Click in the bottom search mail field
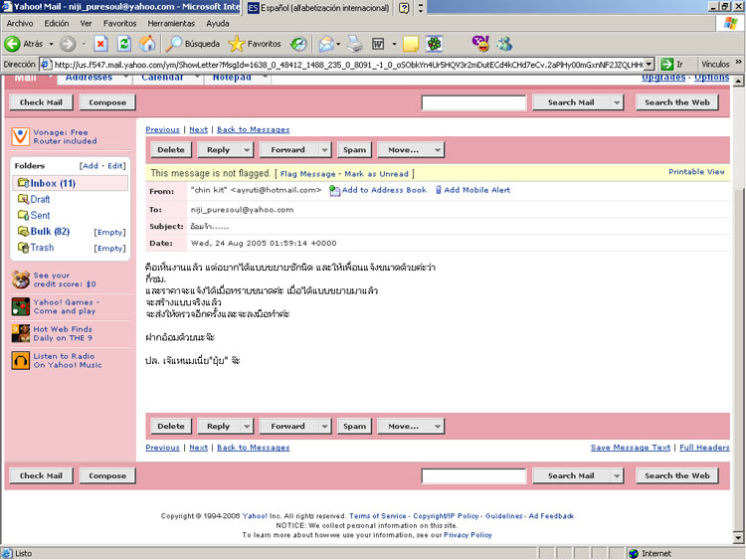Screen dimensions: 746x560 point(473,475)
